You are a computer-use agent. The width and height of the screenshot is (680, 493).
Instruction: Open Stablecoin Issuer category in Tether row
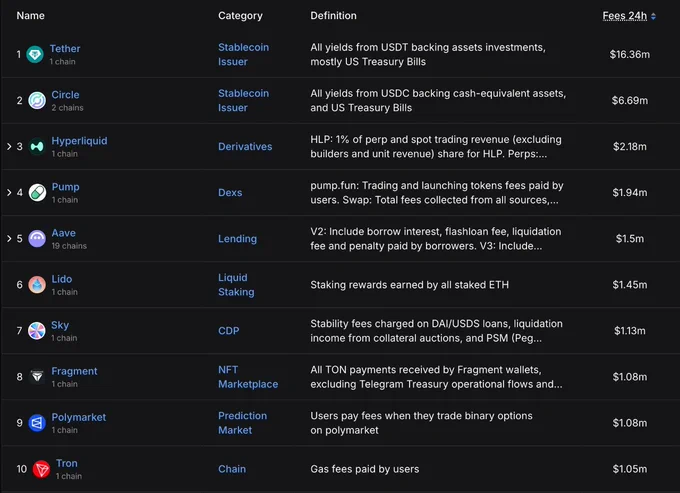[x=243, y=54]
